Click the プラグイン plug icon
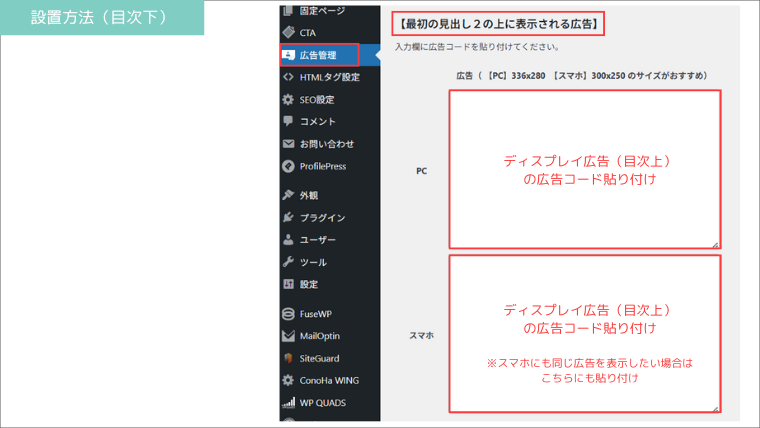Image resolution: width=760 pixels, height=428 pixels. click(x=288, y=217)
